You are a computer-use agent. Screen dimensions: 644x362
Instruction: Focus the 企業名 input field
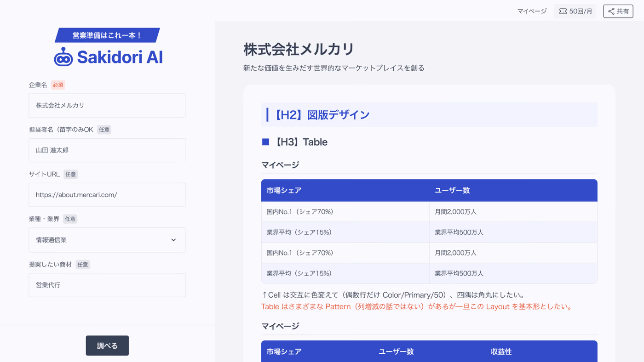(x=107, y=106)
